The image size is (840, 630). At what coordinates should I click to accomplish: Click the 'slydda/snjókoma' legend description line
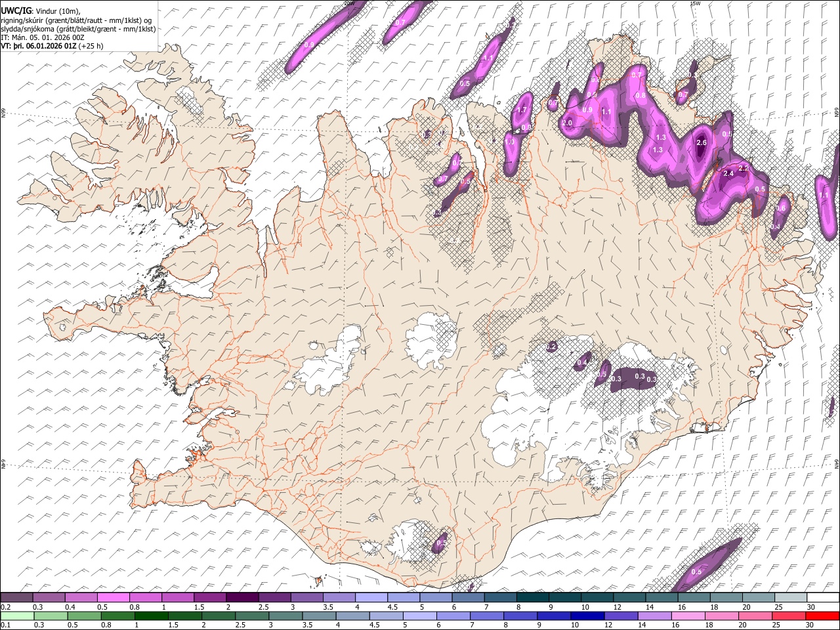coord(78,29)
